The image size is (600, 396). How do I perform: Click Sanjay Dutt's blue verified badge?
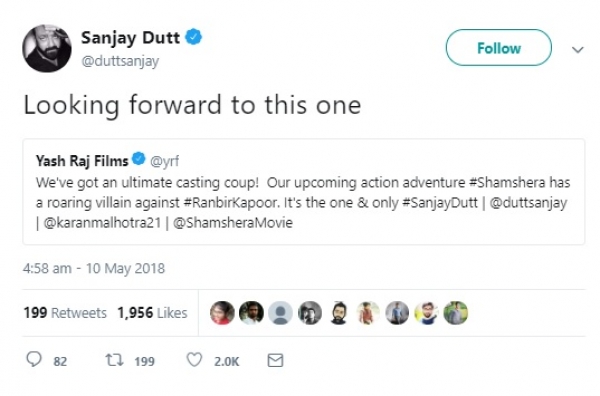194,37
